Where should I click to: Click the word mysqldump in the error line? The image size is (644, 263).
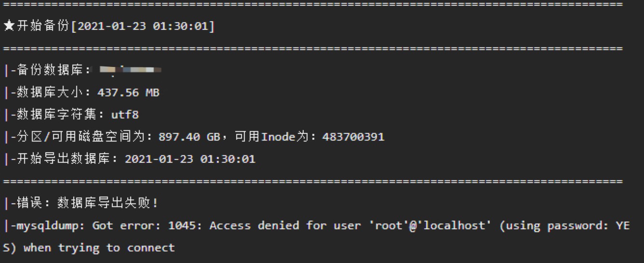[x=47, y=225]
